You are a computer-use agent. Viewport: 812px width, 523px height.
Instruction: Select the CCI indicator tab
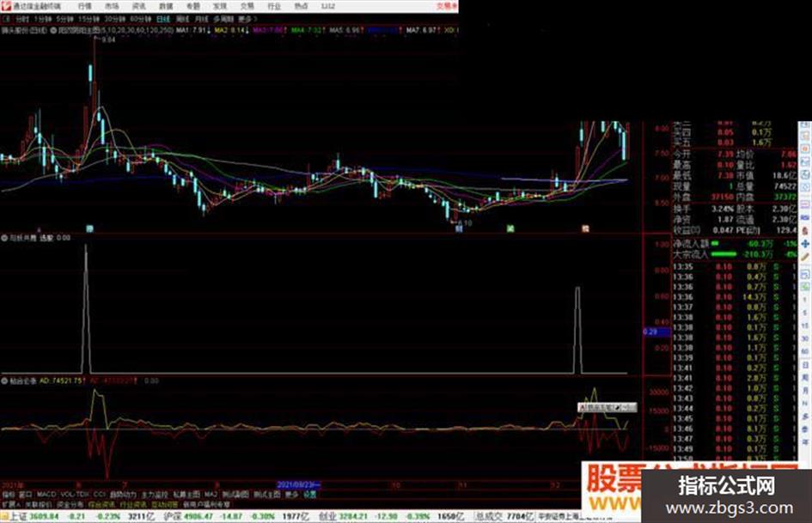(x=99, y=495)
